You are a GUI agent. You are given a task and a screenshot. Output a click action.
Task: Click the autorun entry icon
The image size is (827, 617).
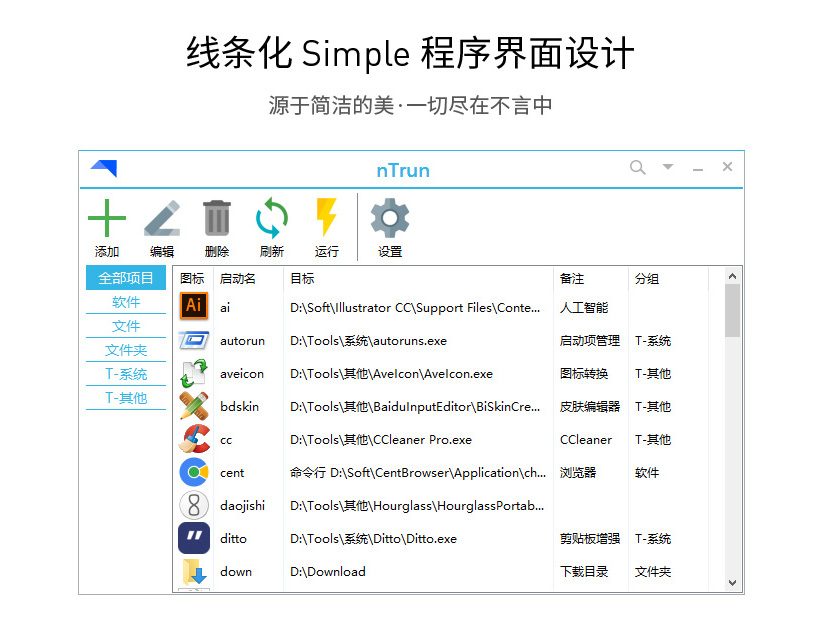pos(194,340)
